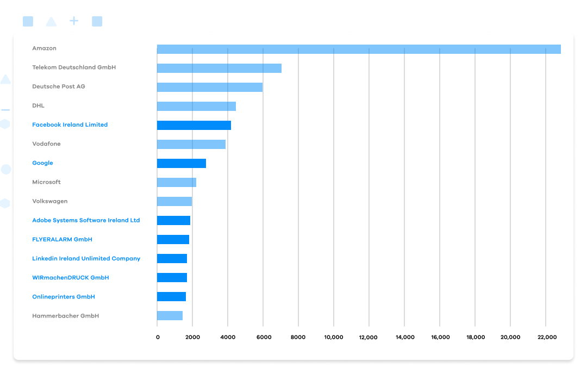Open the highlighted Google label

pyautogui.click(x=42, y=163)
